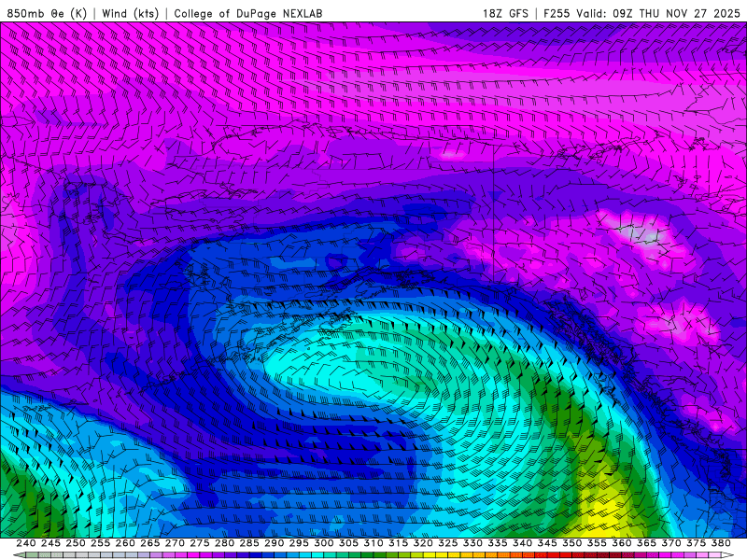This screenshot has height=560, width=747.
Task: Click the 335 legend value
Action: (x=498, y=543)
